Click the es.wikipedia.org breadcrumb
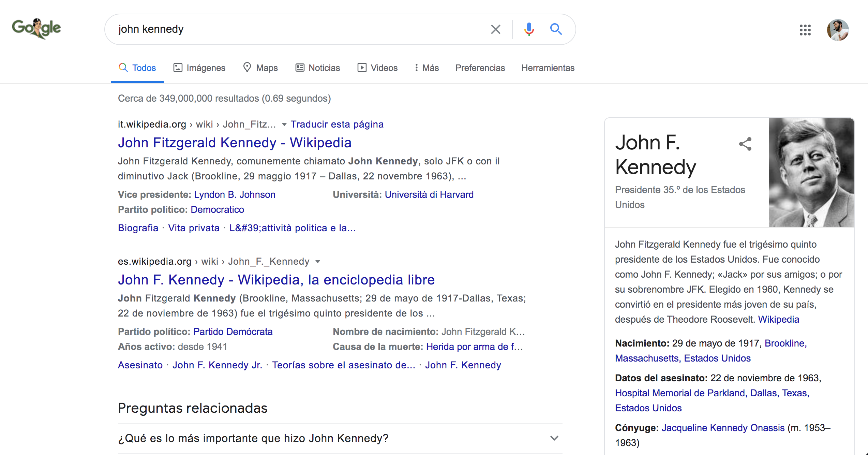This screenshot has width=868, height=455. click(x=213, y=261)
